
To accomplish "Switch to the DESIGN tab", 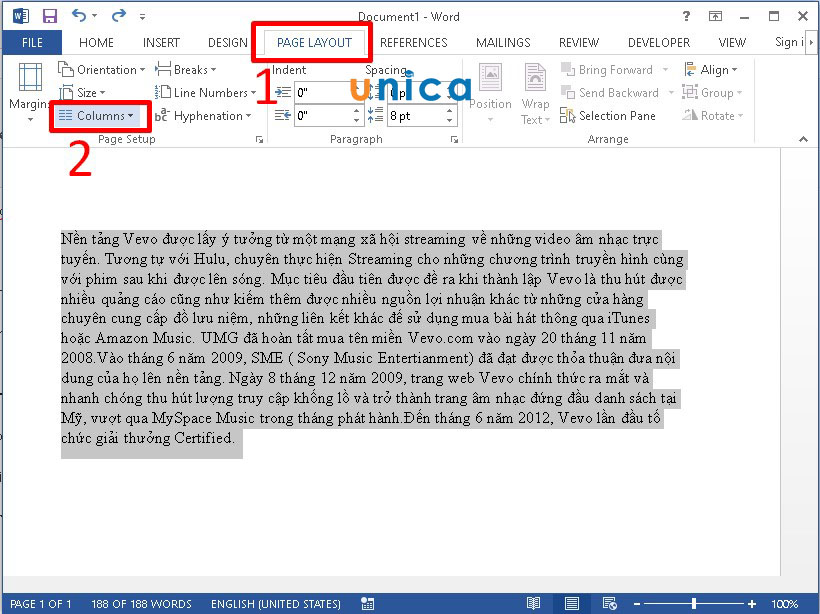I will (x=227, y=42).
